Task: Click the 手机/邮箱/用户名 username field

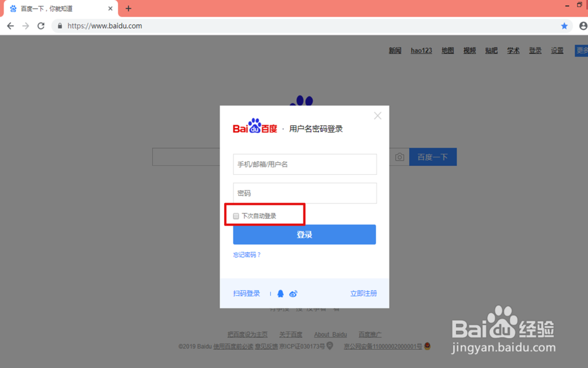Action: tap(305, 164)
